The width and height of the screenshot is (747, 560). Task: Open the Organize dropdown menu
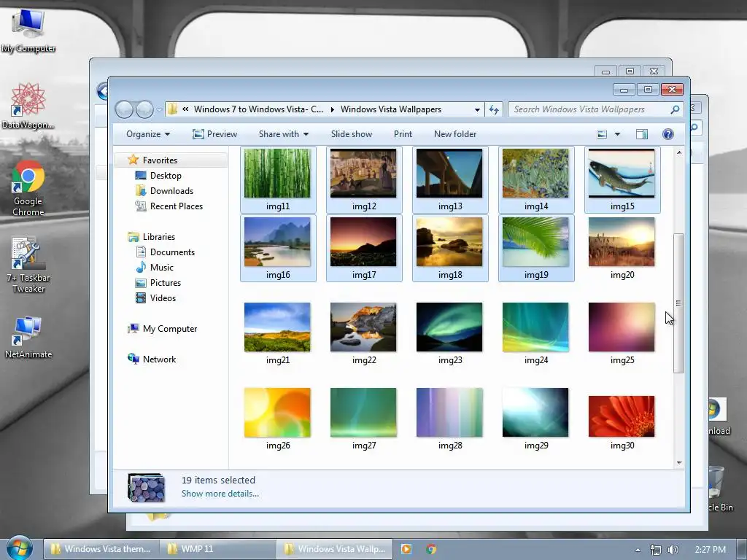coord(147,134)
